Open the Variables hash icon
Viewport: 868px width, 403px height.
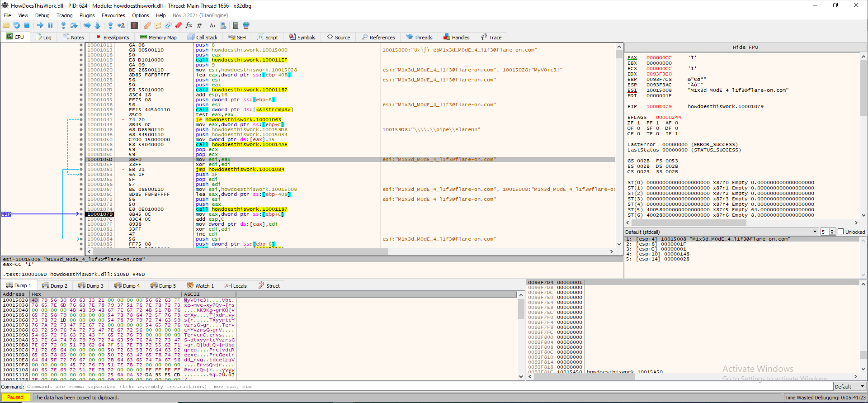point(199,25)
